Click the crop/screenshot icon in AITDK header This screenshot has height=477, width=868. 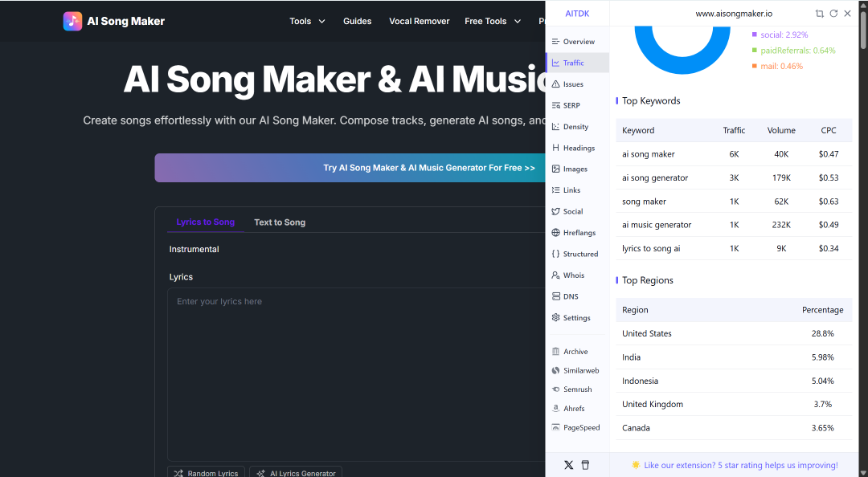pos(819,14)
